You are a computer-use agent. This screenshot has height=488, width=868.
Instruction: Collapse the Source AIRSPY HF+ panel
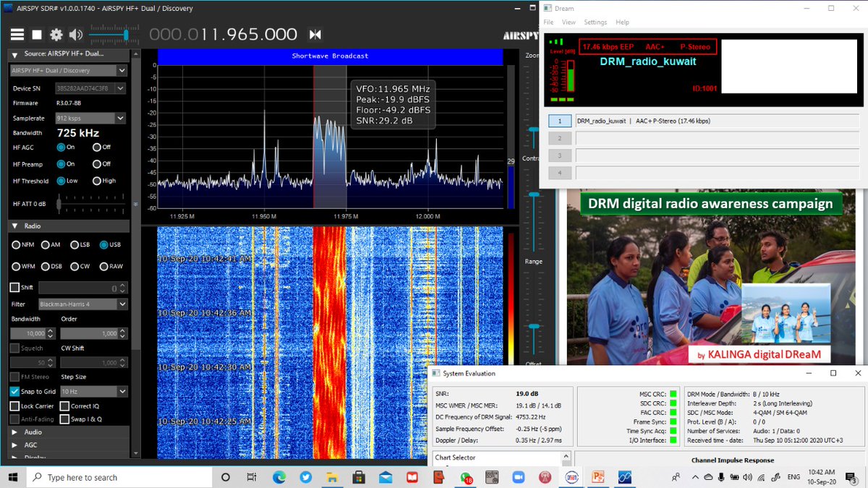coord(14,54)
